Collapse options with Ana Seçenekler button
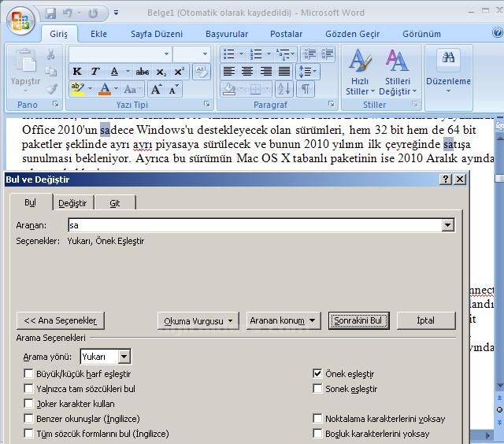This screenshot has width=504, height=444. (60, 321)
